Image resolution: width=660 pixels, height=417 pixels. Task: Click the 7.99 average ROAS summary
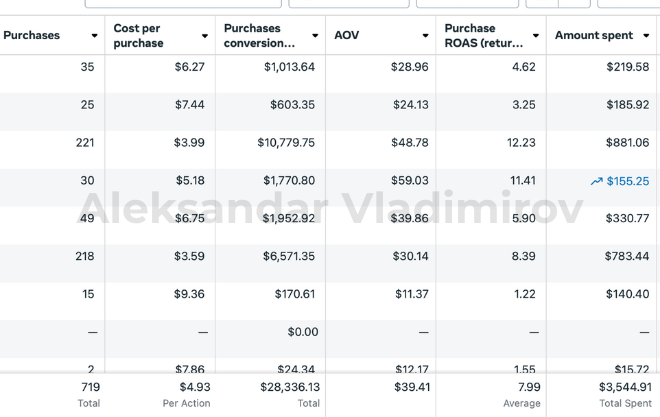pos(528,387)
